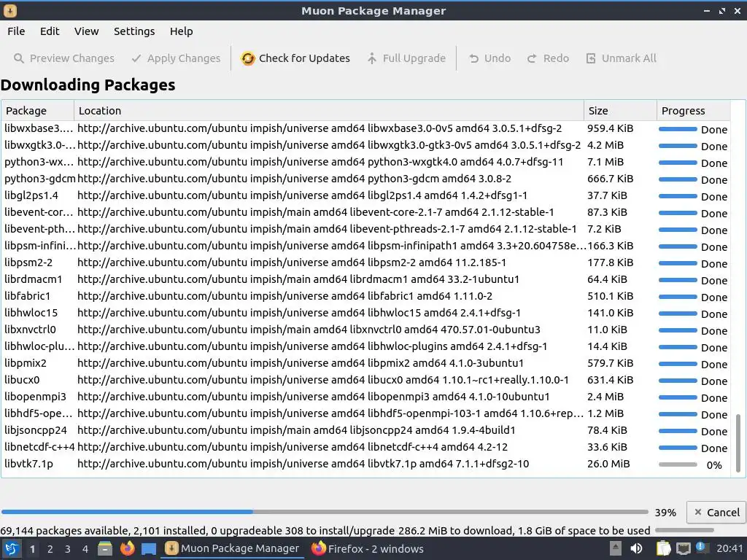Click the librdmacm1 location URL
This screenshot has height=560, width=747.
coord(298,279)
